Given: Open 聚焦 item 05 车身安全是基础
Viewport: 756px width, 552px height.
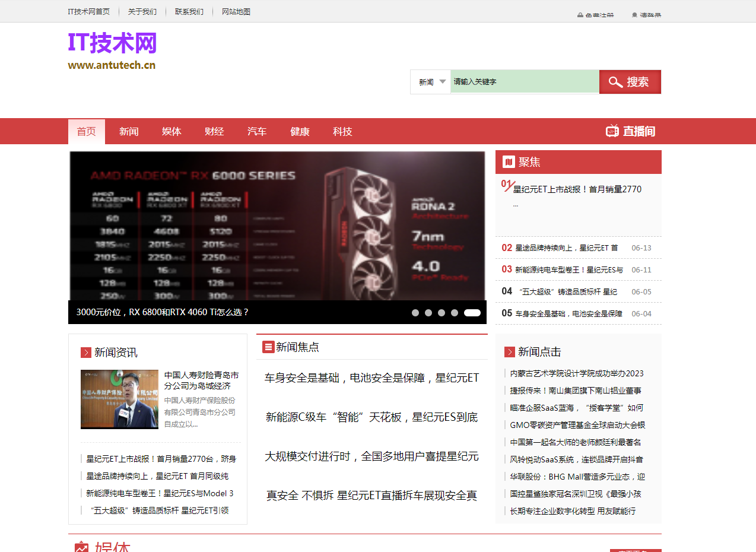Looking at the screenshot, I should [568, 313].
